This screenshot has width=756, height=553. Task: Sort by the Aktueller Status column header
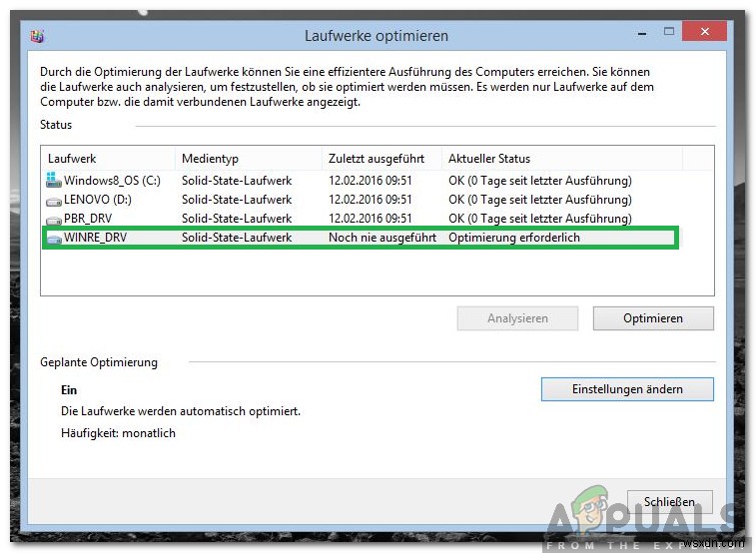tap(489, 159)
